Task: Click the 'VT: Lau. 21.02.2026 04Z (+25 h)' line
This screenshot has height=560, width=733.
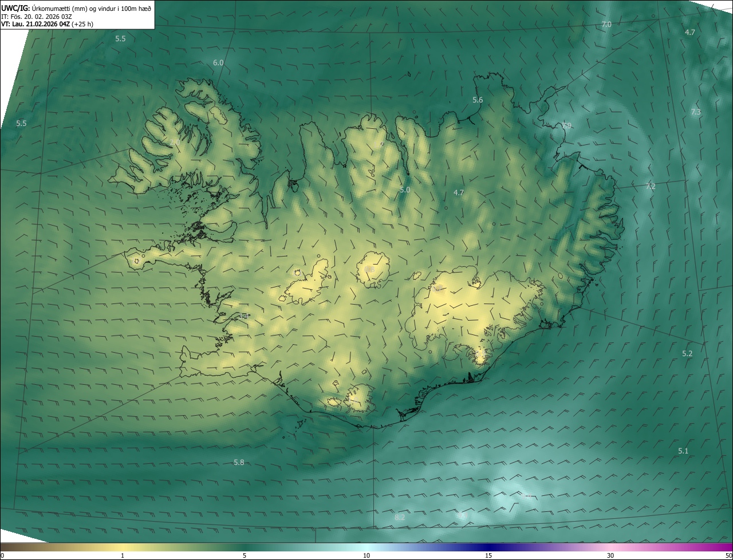Action: tap(48, 24)
